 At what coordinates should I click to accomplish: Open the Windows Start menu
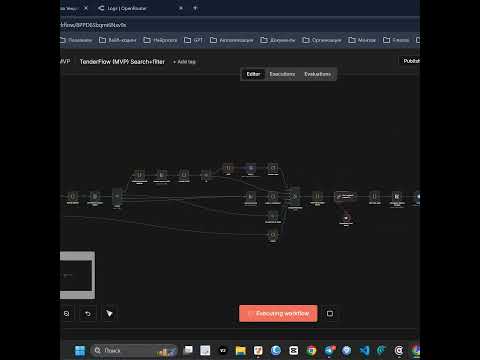pos(80,351)
